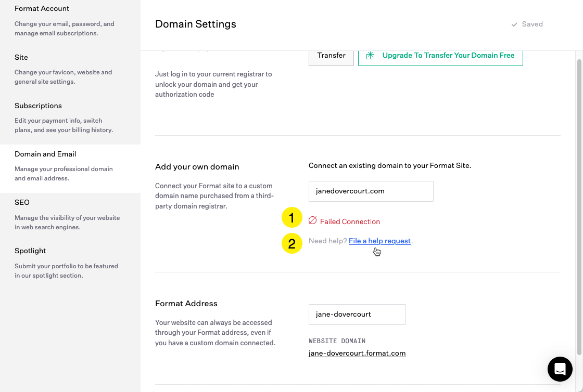This screenshot has height=392, width=583.
Task: Click the Saved checkmark icon
Action: coord(514,24)
